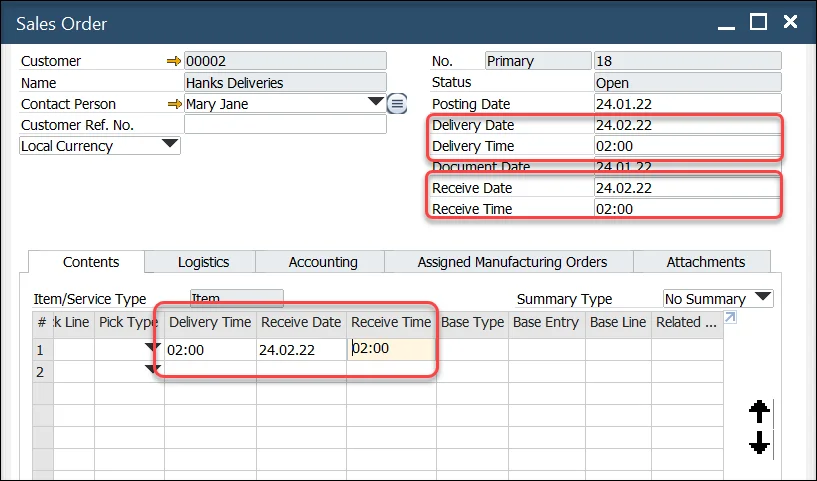Open the Accounting tab
Screen dimensions: 817x481
[x=323, y=262]
